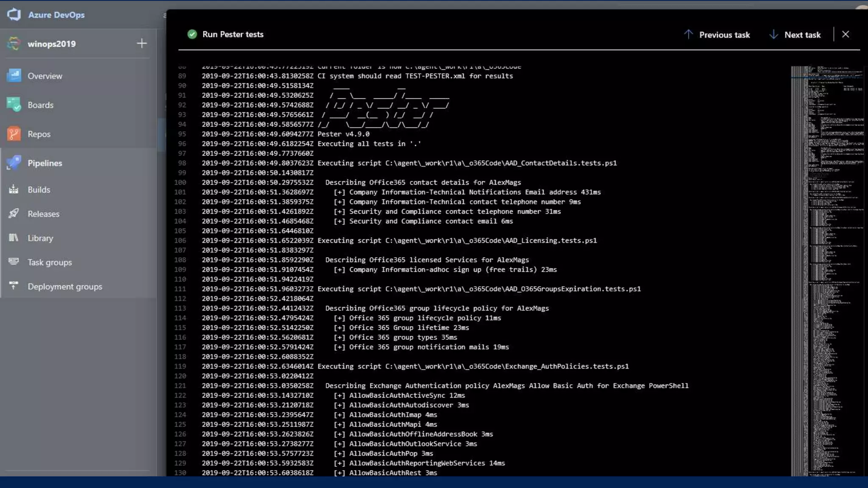Click the log minimap scroll overview

click(826, 271)
